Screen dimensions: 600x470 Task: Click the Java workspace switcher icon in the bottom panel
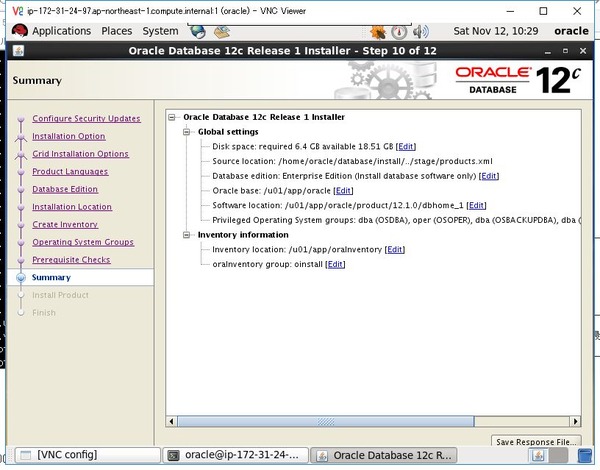[x=538, y=455]
